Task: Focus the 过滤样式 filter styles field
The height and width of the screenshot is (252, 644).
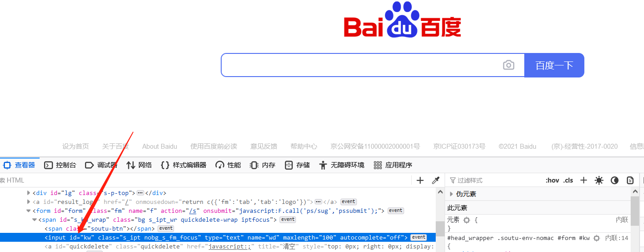Action: [494, 180]
